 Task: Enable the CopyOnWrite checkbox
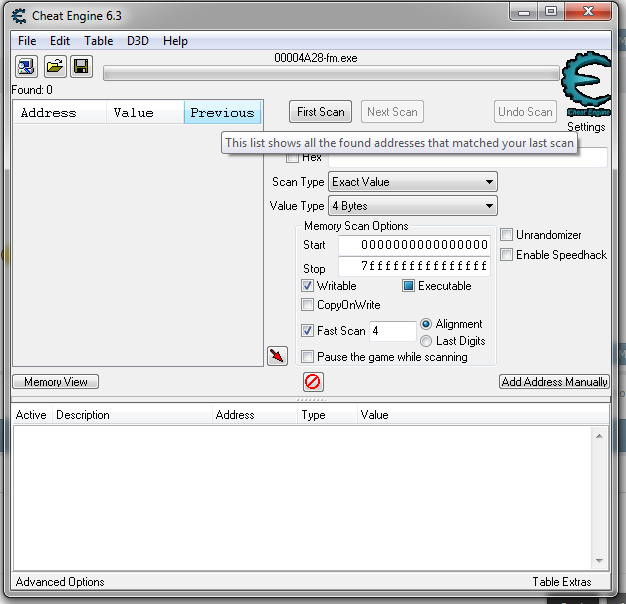pos(307,305)
